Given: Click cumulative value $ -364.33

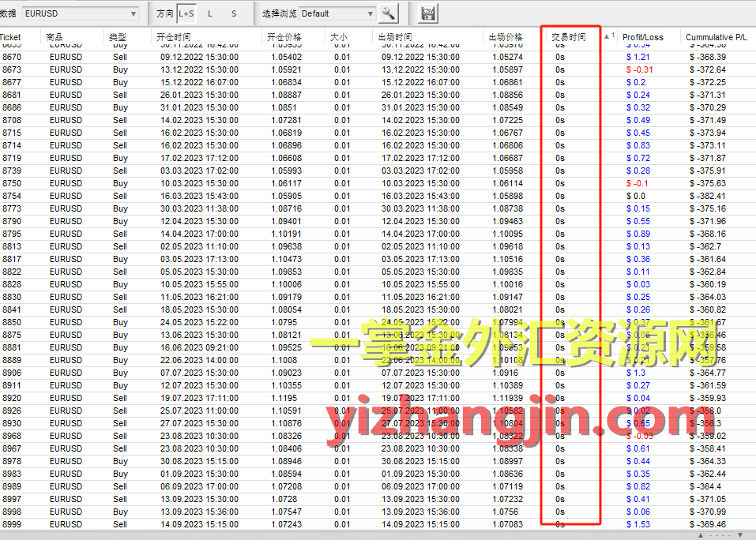Looking at the screenshot, I should pos(707,461).
